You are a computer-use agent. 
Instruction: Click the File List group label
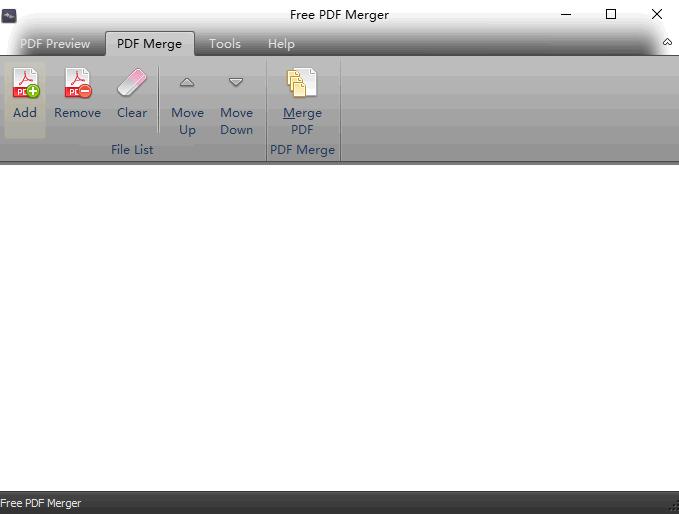coord(132,150)
